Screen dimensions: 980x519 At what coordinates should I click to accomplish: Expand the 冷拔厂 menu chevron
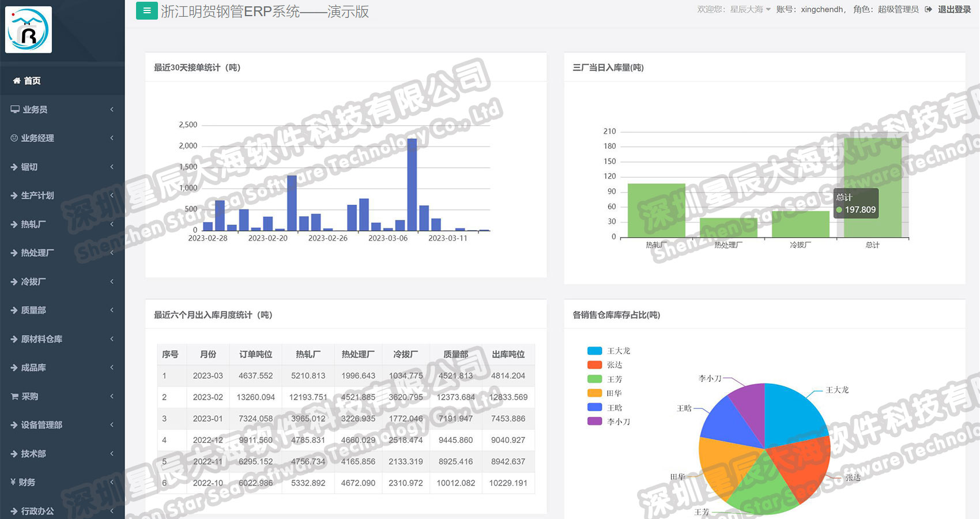click(x=112, y=281)
